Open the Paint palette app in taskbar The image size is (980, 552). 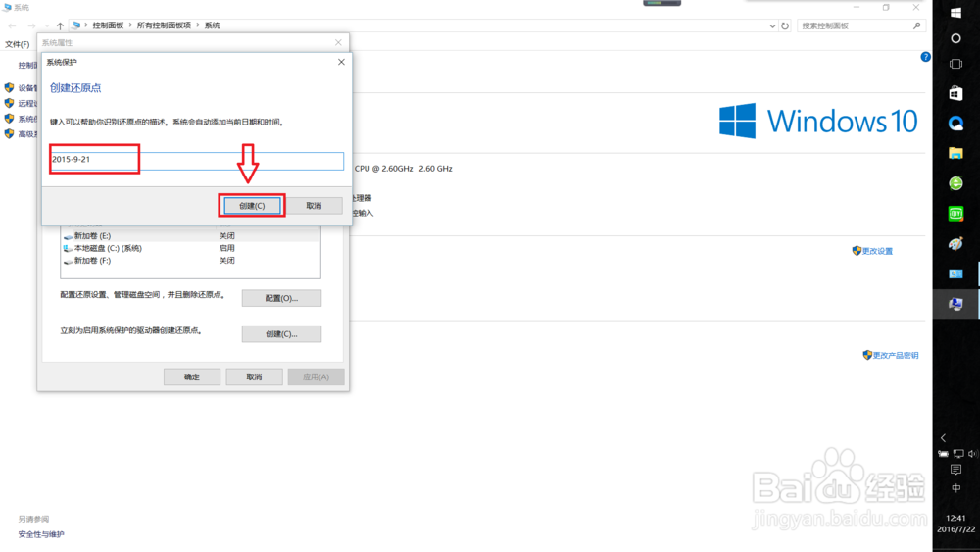tap(955, 244)
